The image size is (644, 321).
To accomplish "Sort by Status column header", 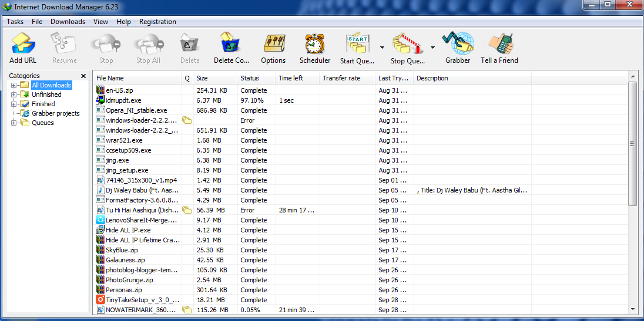I will tap(256, 78).
